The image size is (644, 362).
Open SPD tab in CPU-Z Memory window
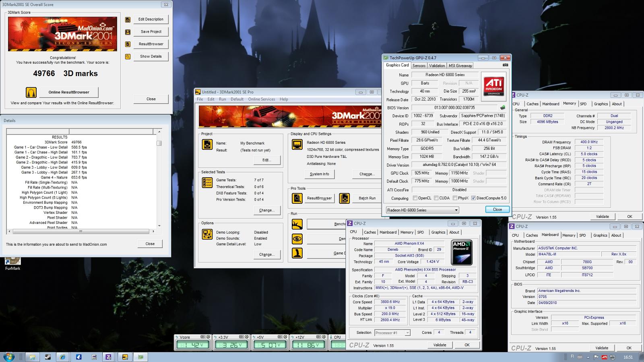(x=583, y=104)
